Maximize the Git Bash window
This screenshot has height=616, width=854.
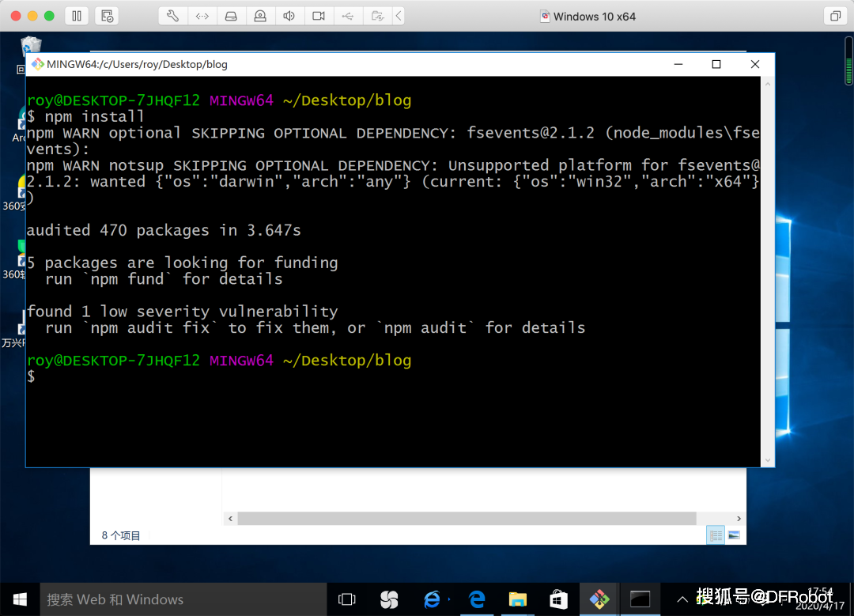point(716,64)
